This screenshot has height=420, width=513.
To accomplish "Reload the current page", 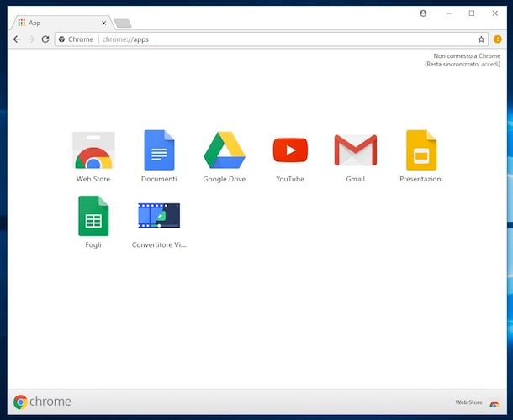I will pyautogui.click(x=45, y=39).
